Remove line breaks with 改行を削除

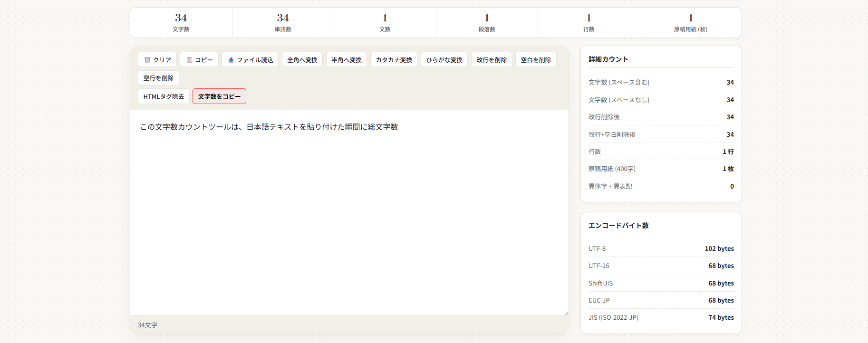[492, 60]
